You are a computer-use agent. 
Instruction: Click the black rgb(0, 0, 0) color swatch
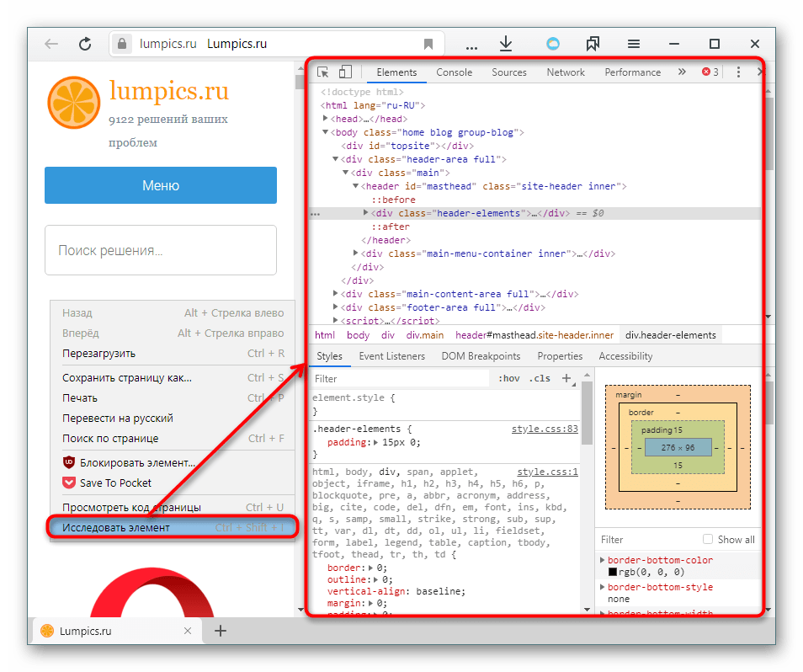(613, 573)
